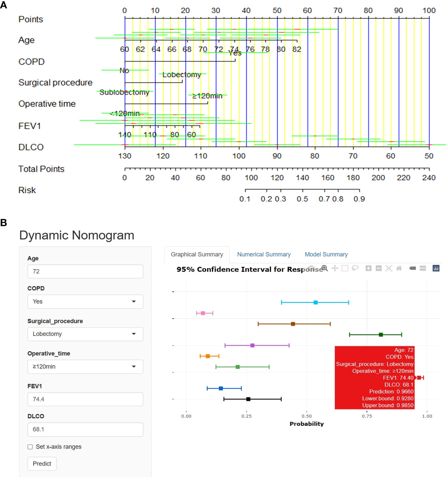This screenshot has height=478, width=448.
Task: Click the Predict button
Action: click(42, 464)
